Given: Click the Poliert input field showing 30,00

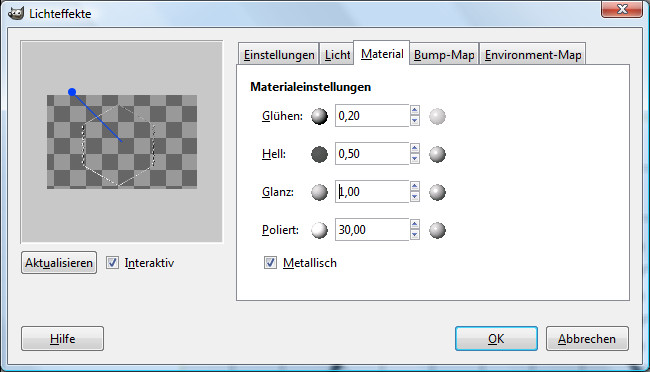Looking at the screenshot, I should click(372, 229).
